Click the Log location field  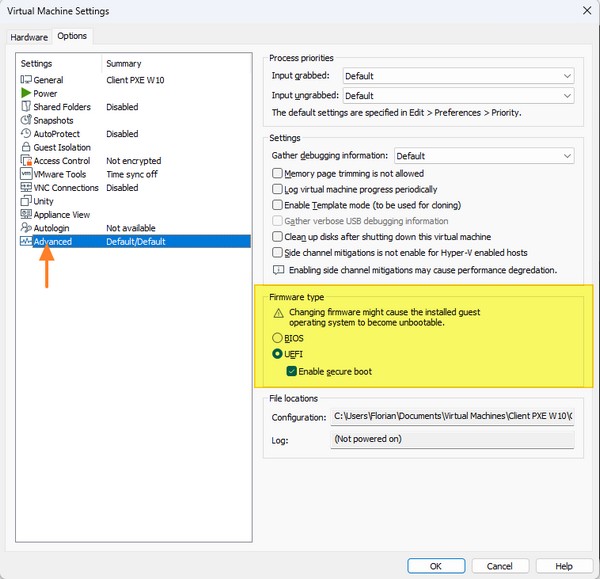452,439
